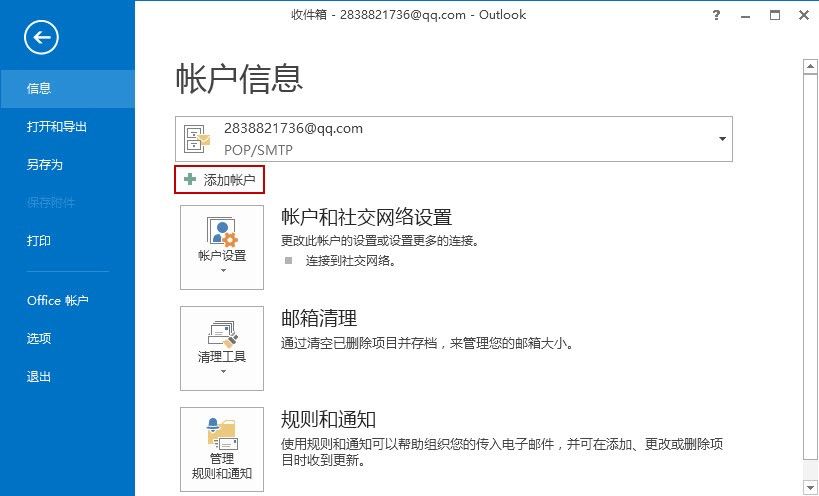Expand the arrow under 帐户设置
819x496 pixels.
coord(224,270)
